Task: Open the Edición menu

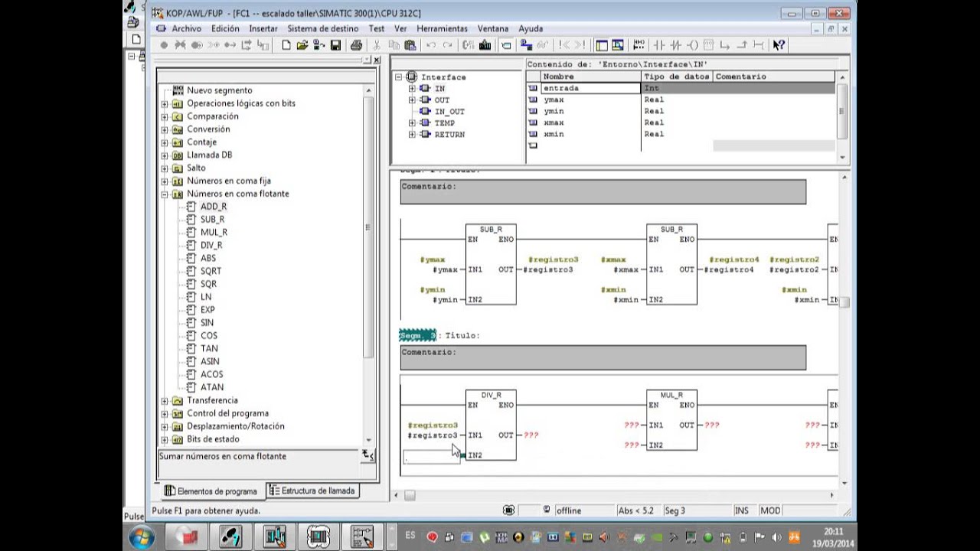Action: click(225, 28)
